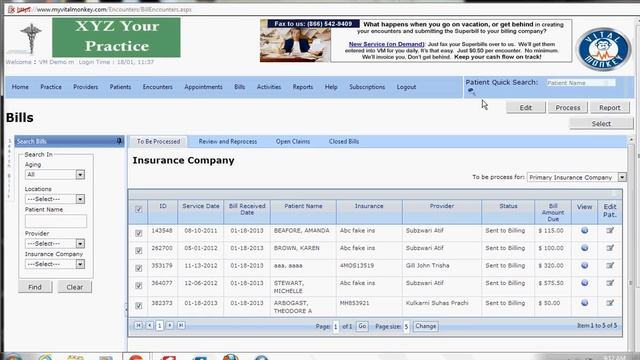View bill for BEAFORE, AMANDA
This screenshot has width=640, height=360.
click(584, 231)
